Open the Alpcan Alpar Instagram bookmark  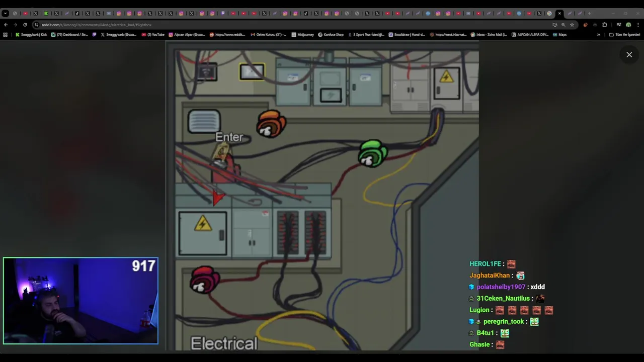click(x=187, y=35)
